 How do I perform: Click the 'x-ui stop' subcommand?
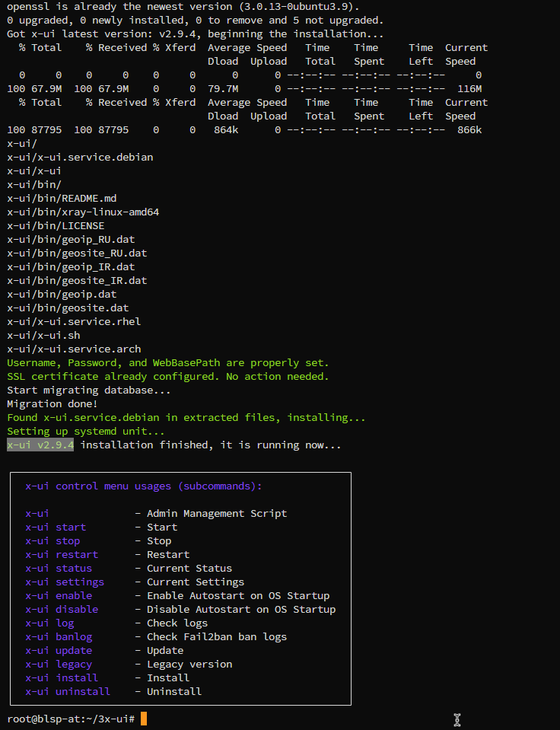tap(52, 541)
